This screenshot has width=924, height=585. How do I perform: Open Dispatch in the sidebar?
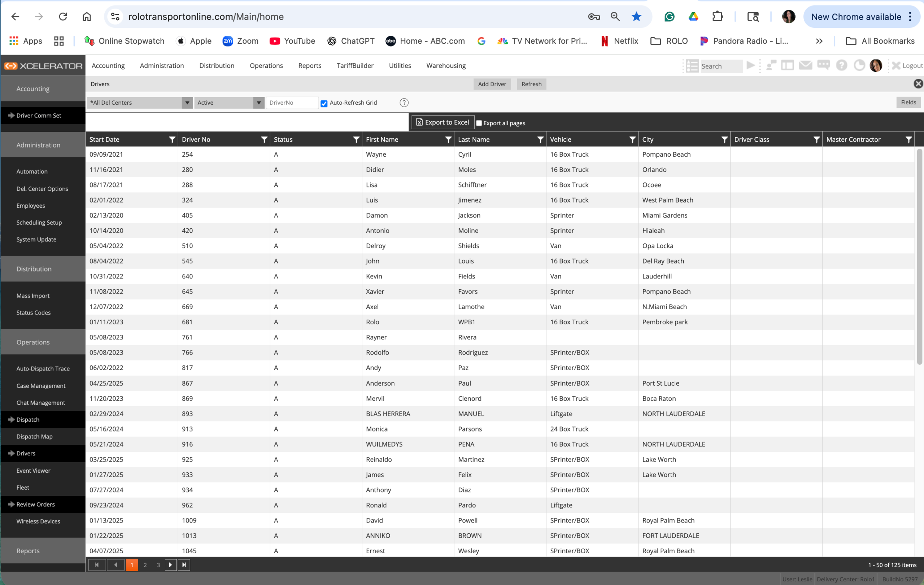tap(43, 419)
